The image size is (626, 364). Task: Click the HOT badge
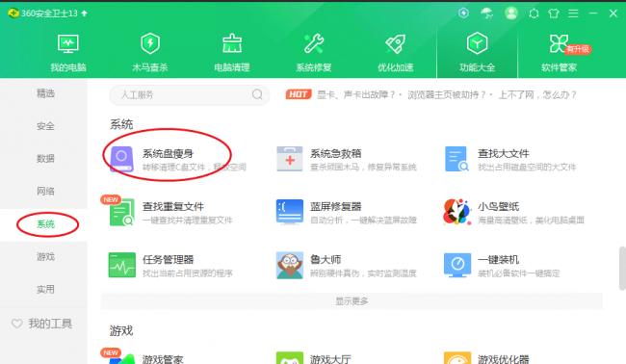299,94
